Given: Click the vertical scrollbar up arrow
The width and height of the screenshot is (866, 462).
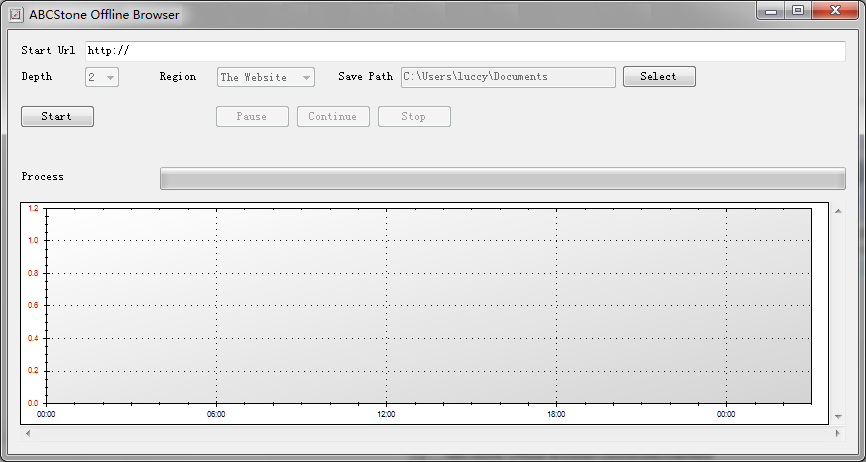Looking at the screenshot, I should click(x=838, y=211).
